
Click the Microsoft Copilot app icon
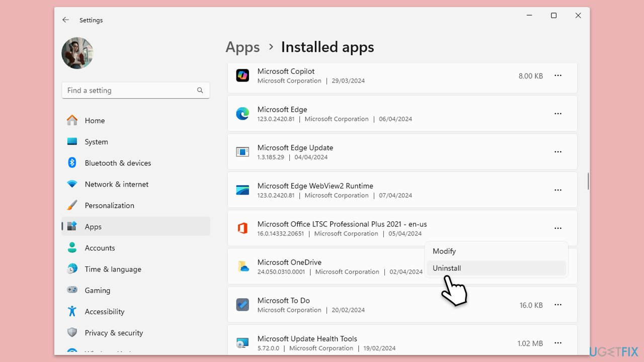click(x=243, y=75)
